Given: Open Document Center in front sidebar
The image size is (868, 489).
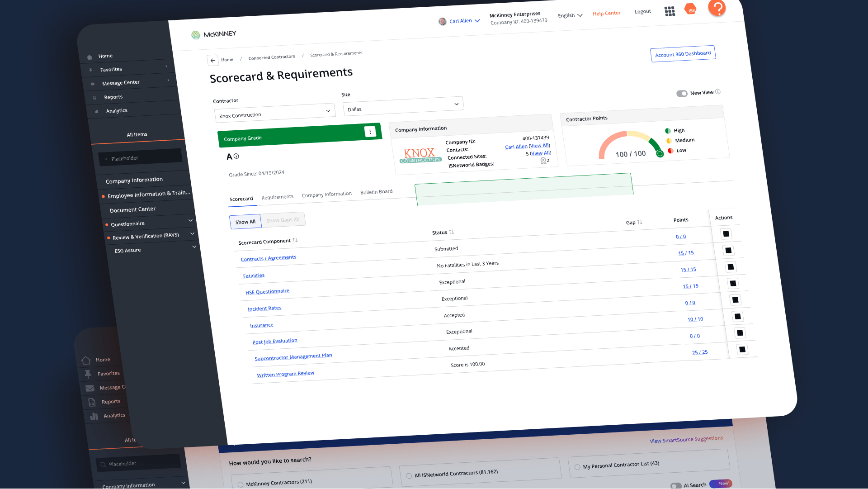Looking at the screenshot, I should [132, 209].
